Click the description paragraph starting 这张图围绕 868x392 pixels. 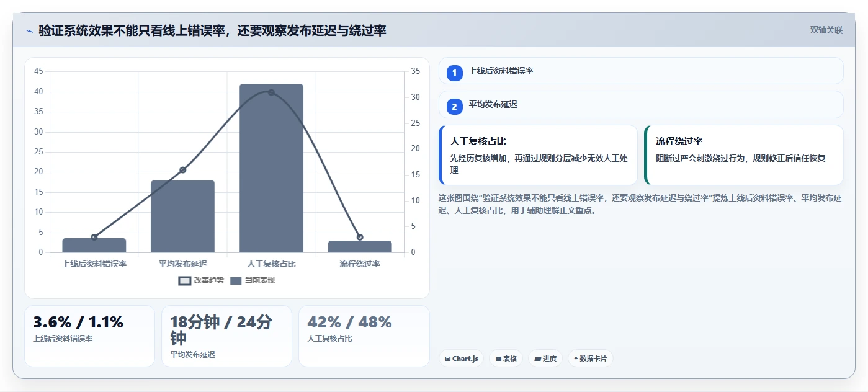[640, 204]
